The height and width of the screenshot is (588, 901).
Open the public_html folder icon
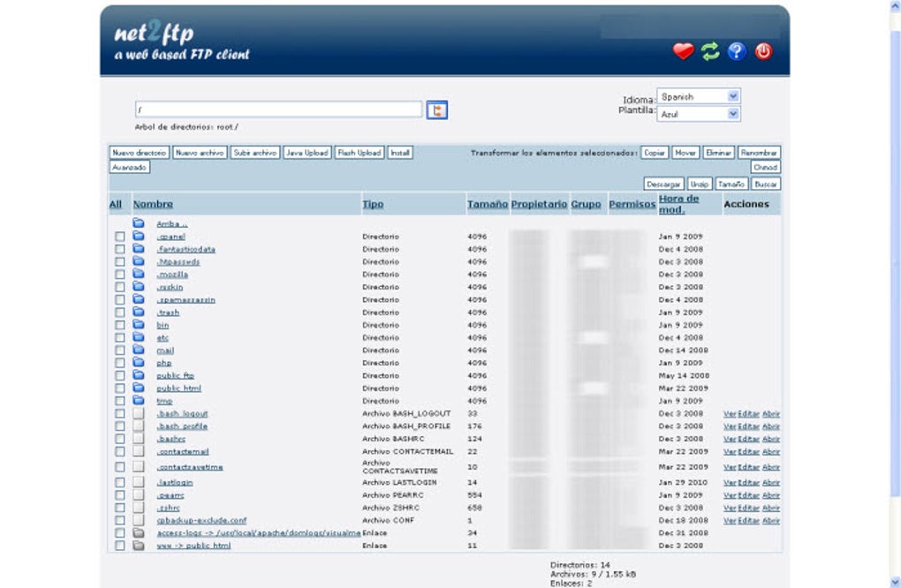(138, 388)
